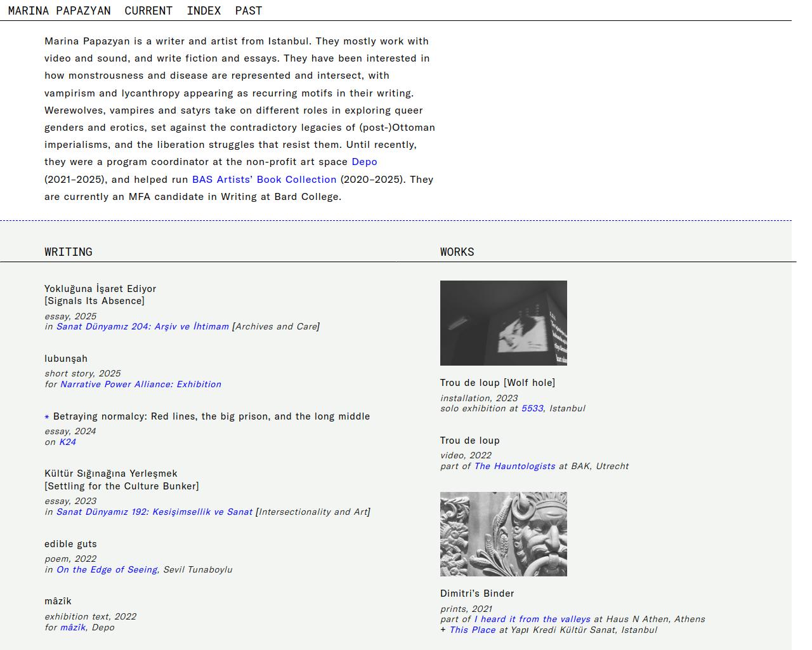Open the Depo art space link
Viewport: 812px width, 650px height.
pyautogui.click(x=364, y=162)
